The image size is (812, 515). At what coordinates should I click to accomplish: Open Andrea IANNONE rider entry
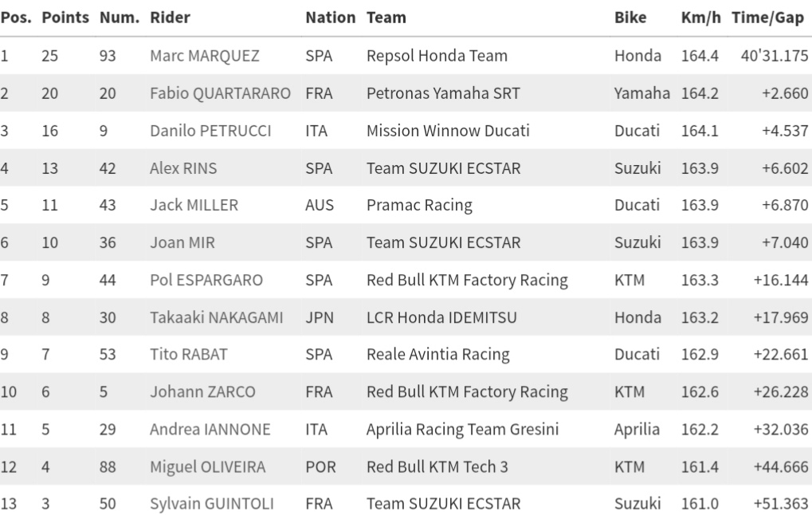pos(210,430)
